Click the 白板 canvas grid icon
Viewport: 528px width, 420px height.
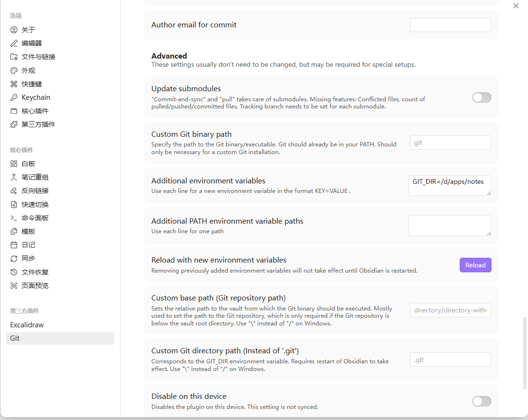[14, 164]
